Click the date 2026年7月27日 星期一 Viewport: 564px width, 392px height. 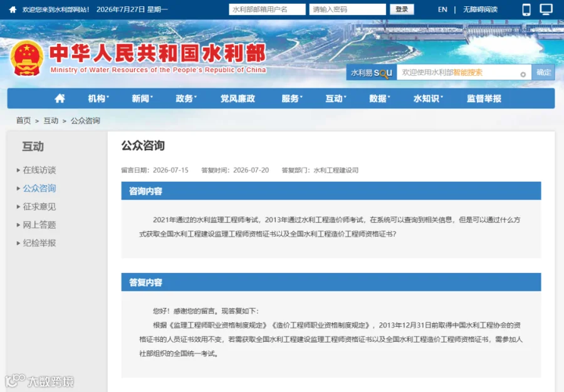132,9
